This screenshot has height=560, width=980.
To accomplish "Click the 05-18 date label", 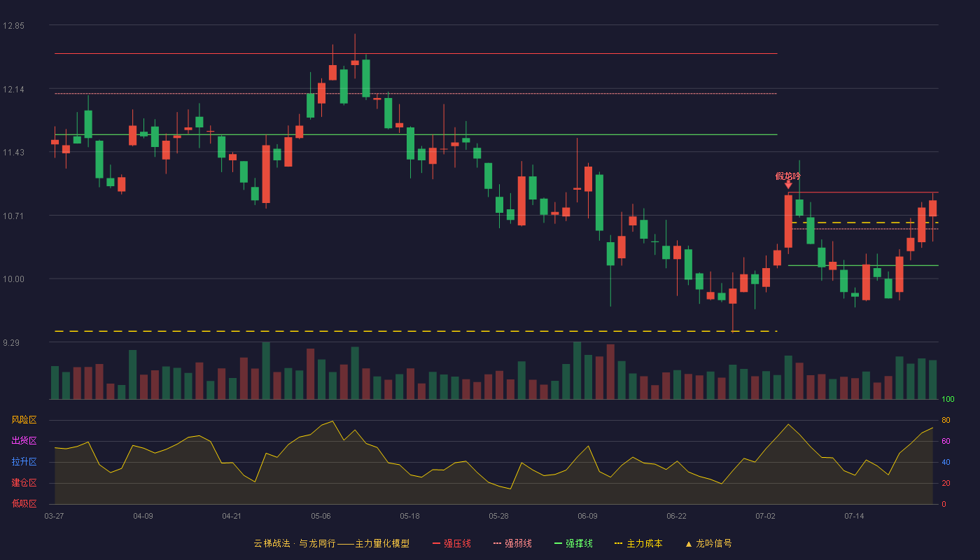I will (x=409, y=516).
